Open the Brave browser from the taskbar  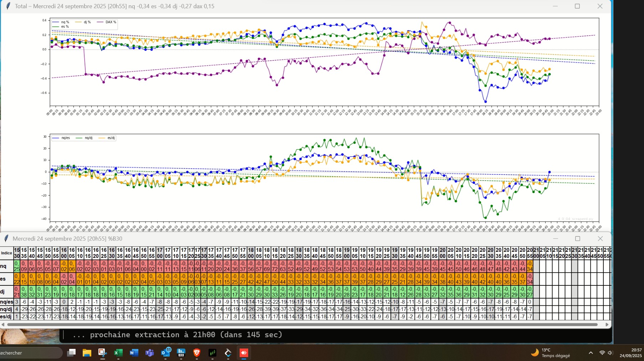196,353
